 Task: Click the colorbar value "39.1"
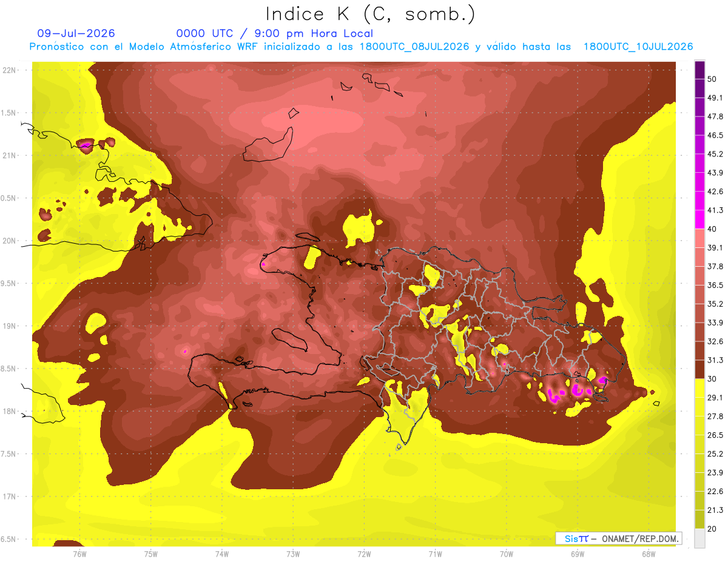coord(715,248)
